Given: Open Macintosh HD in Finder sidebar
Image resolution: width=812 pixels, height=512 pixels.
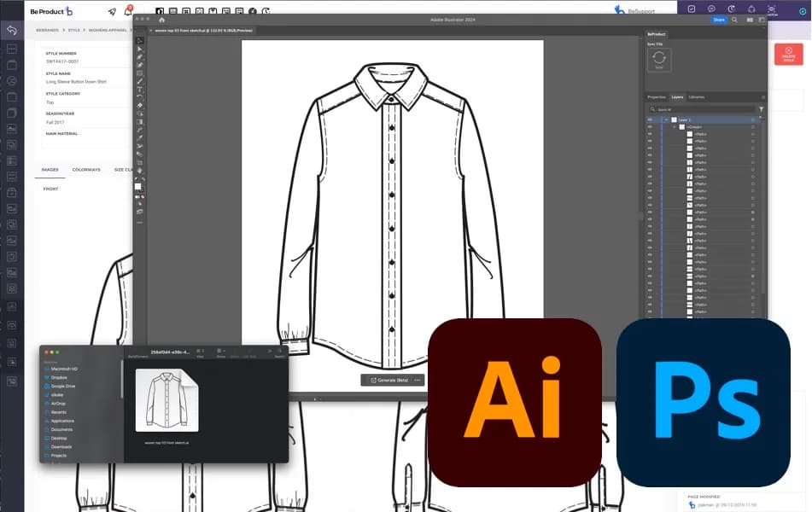Looking at the screenshot, I should tap(64, 369).
